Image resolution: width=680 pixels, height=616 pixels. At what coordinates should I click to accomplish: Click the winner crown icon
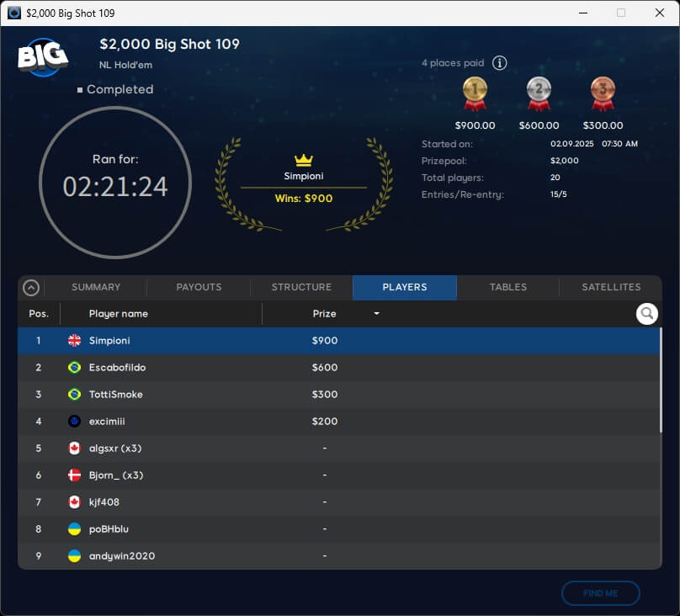point(303,160)
